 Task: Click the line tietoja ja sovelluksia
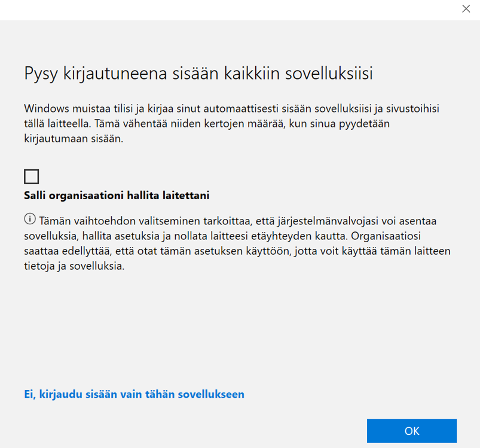tap(74, 266)
